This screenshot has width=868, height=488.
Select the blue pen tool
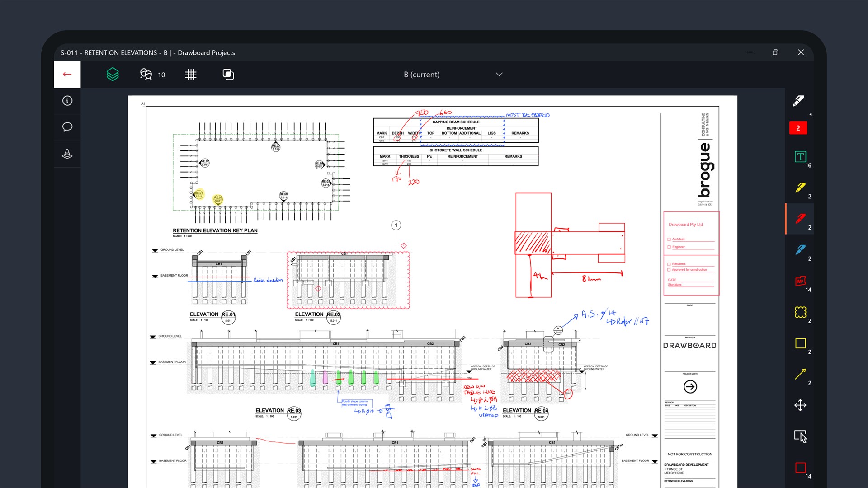click(x=800, y=250)
